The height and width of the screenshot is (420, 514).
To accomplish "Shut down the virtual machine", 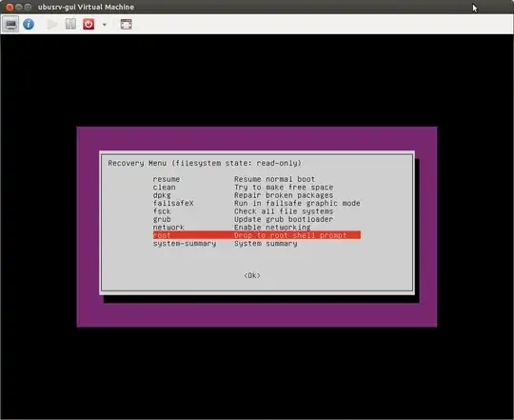I will (x=89, y=24).
